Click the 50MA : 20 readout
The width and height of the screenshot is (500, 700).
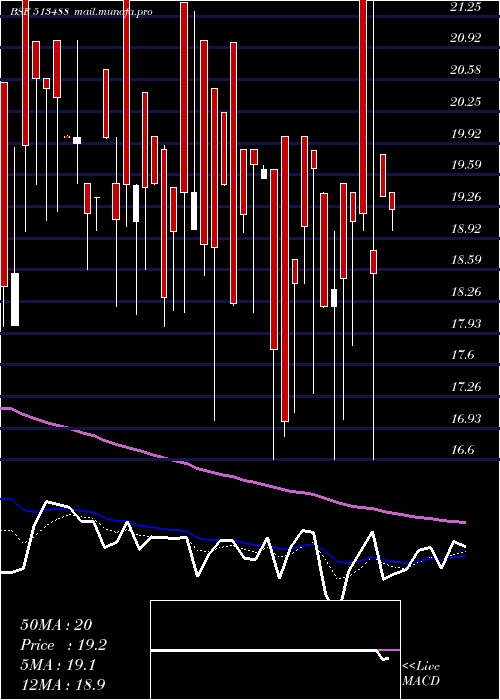tap(56, 625)
